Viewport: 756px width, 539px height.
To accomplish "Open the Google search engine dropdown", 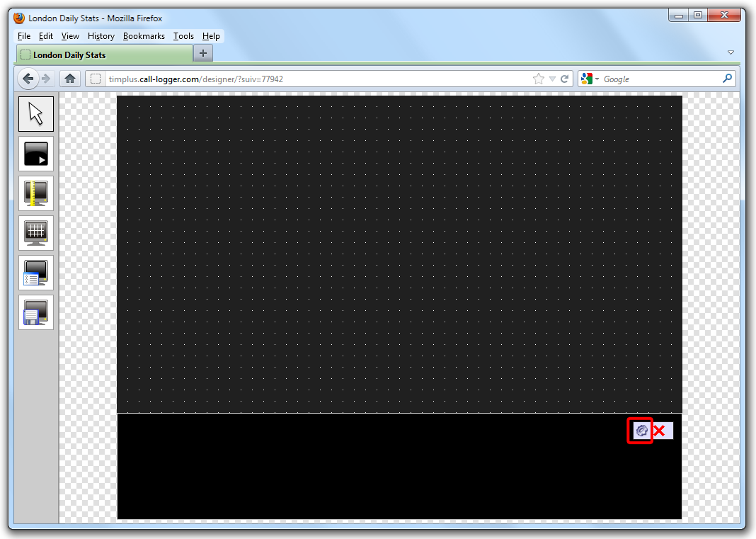I will 595,79.
